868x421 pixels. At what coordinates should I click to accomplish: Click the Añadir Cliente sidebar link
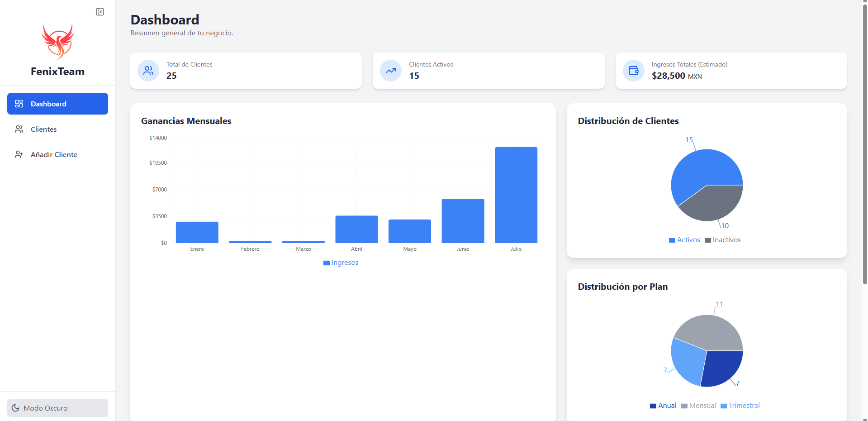pyautogui.click(x=54, y=154)
